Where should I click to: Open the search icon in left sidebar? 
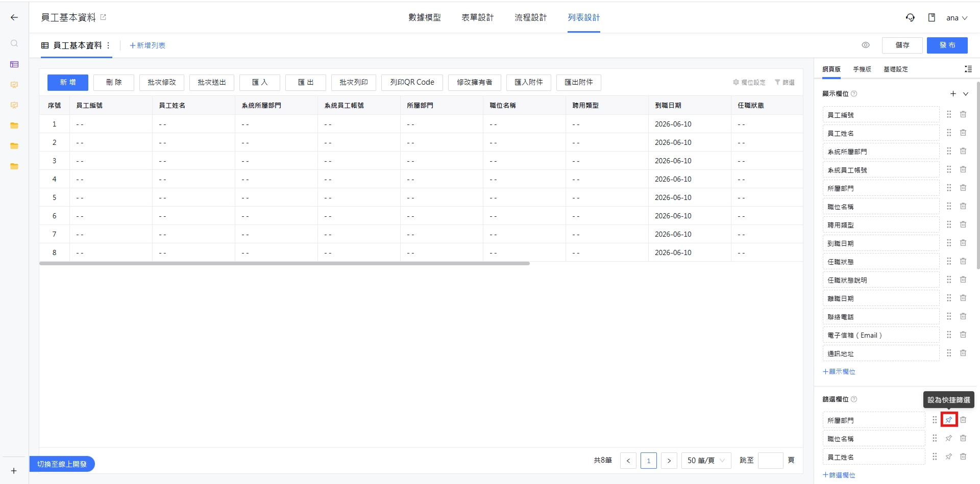14,43
